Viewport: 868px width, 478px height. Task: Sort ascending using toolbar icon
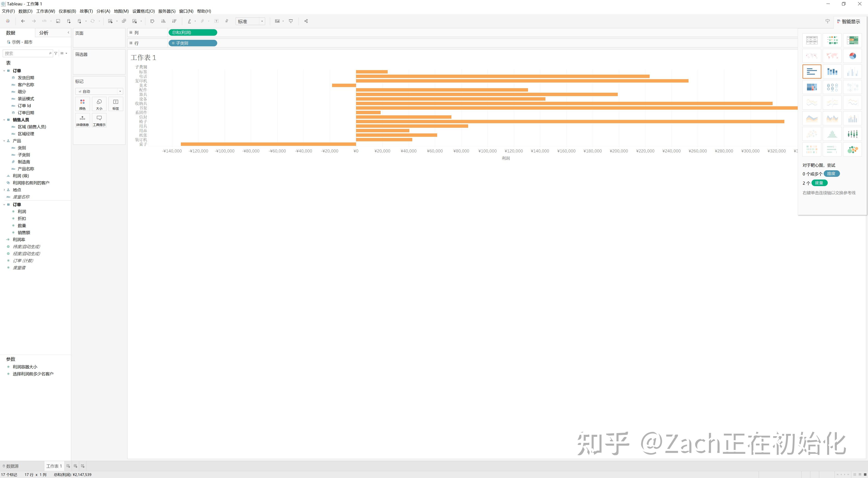(163, 21)
